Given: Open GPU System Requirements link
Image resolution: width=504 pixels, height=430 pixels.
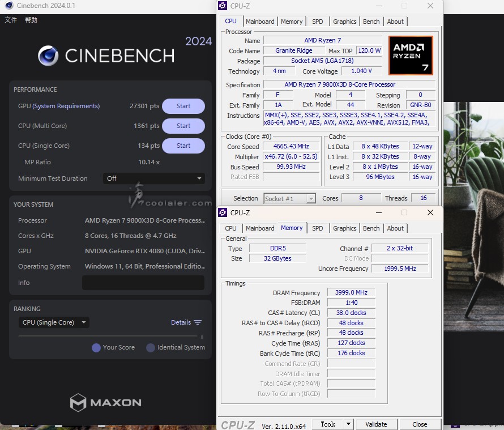Looking at the screenshot, I should (66, 106).
